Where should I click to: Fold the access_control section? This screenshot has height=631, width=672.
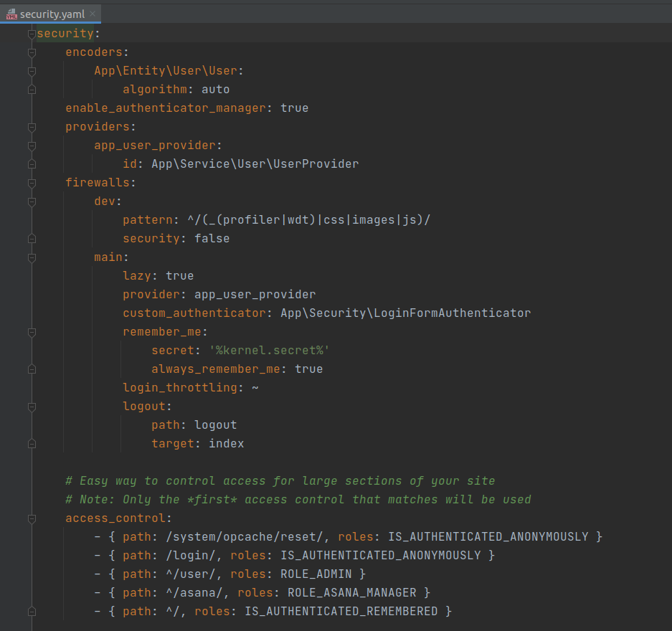[32, 518]
